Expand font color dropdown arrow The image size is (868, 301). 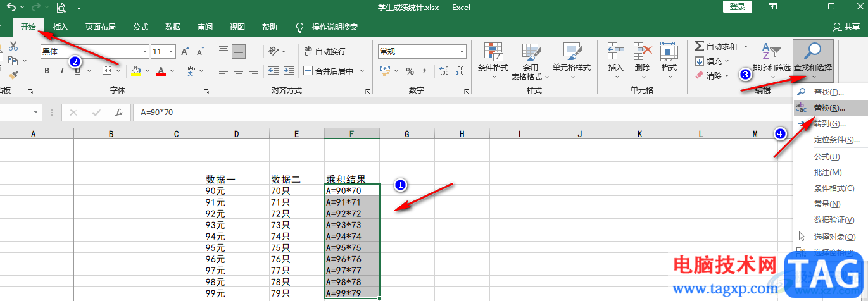[172, 71]
